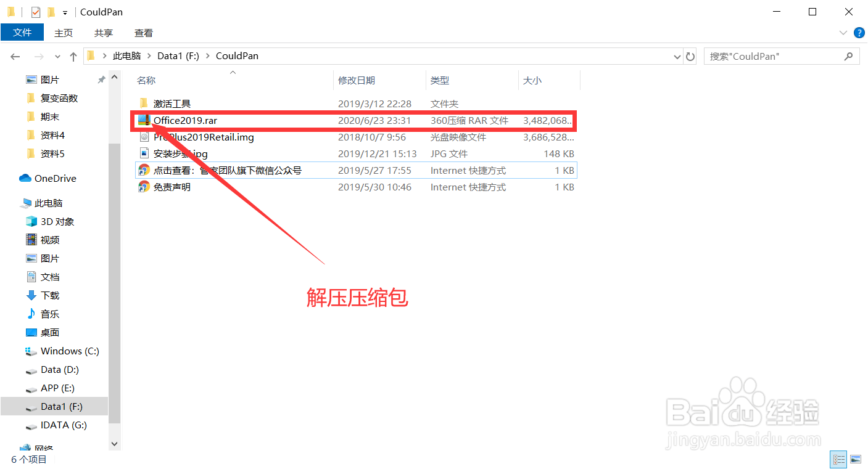Open Windows (C:) drive
Image resolution: width=868 pixels, height=469 pixels.
tap(70, 351)
